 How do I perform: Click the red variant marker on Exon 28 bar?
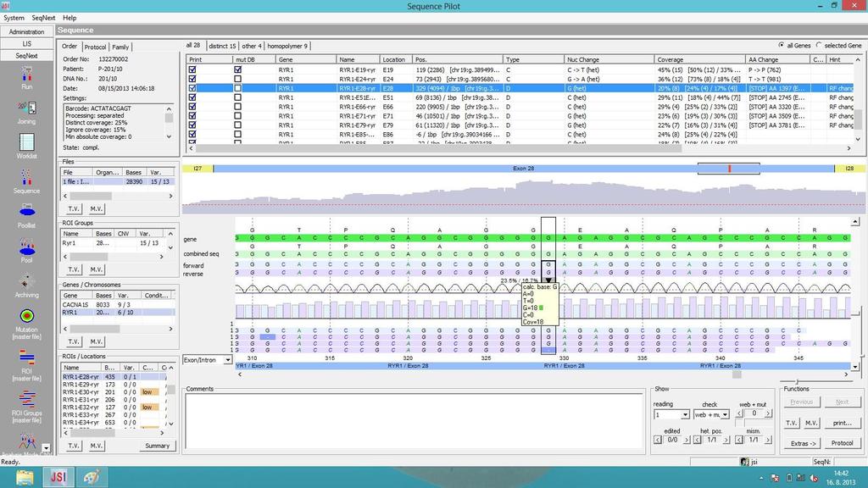pos(729,169)
